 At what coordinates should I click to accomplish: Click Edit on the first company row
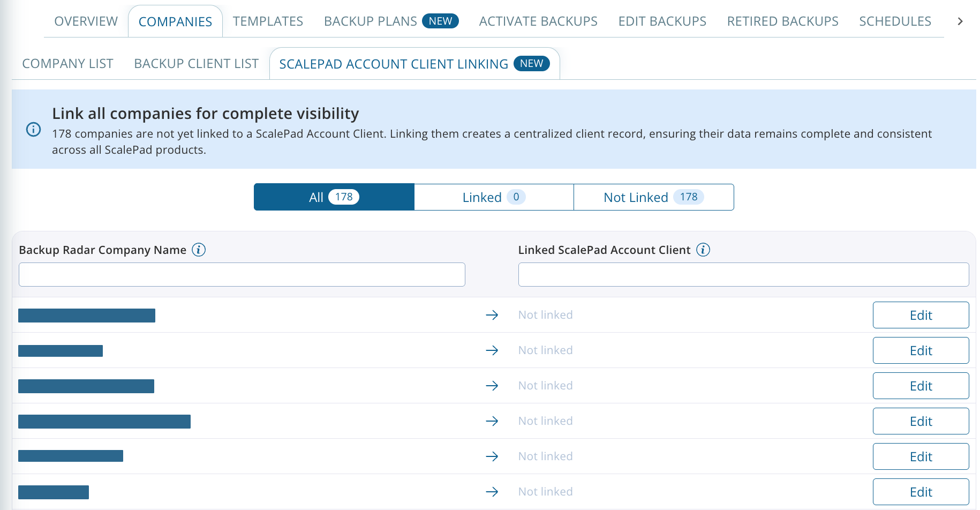[x=921, y=315]
